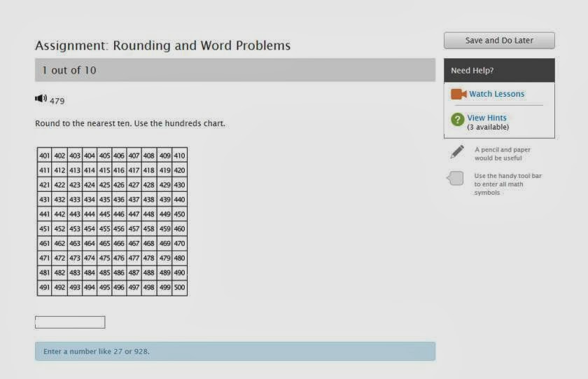Select cell 401 in the hundreds chart
Screen dimensions: 588x379
point(44,156)
